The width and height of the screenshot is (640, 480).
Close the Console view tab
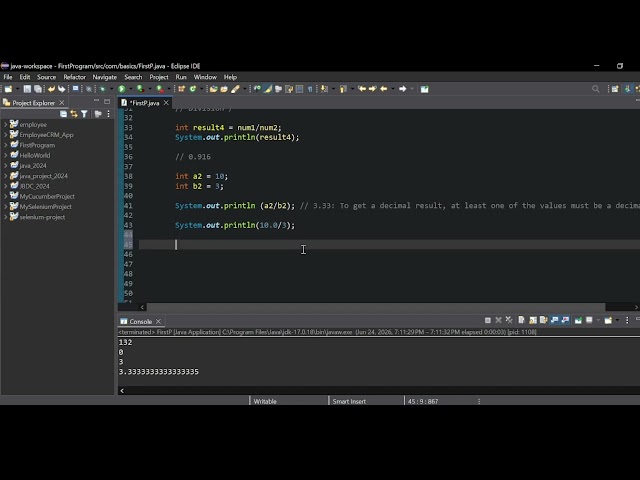(158, 321)
